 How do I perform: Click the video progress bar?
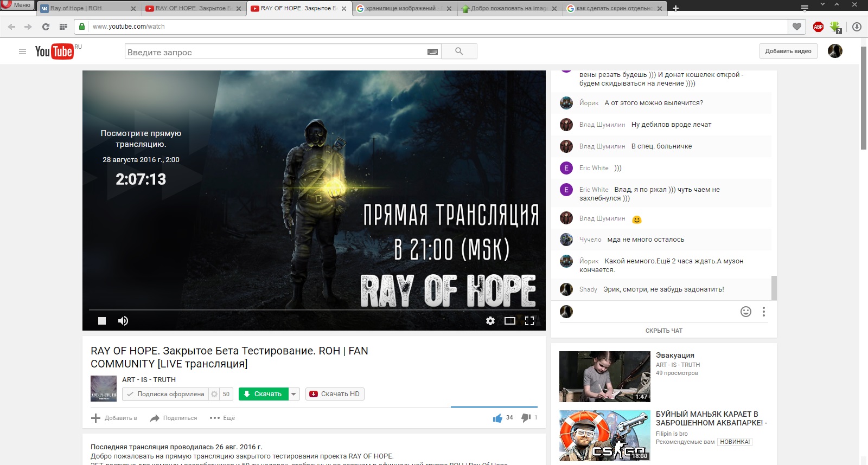(x=314, y=309)
